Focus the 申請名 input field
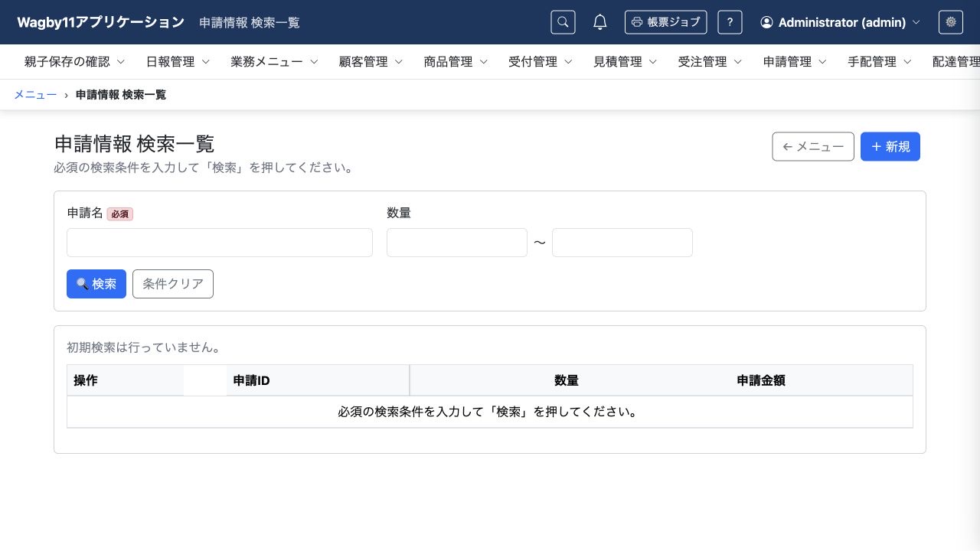 pos(220,243)
